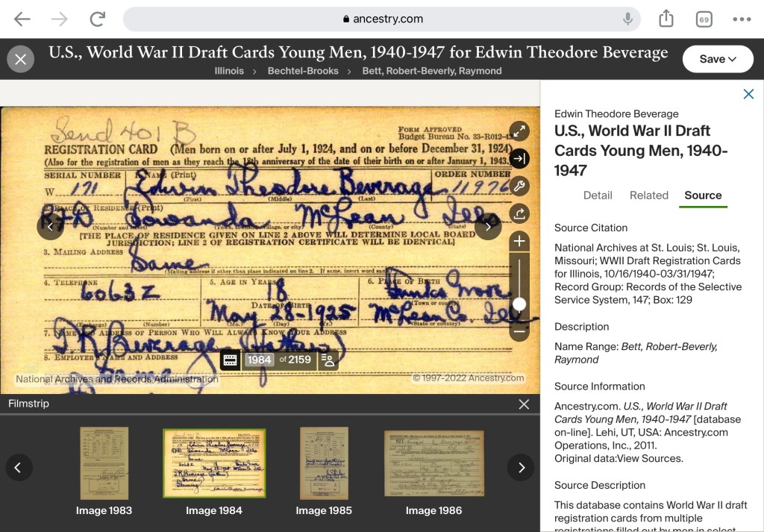Select Image 1985 thumbnail in filmstrip

point(324,463)
